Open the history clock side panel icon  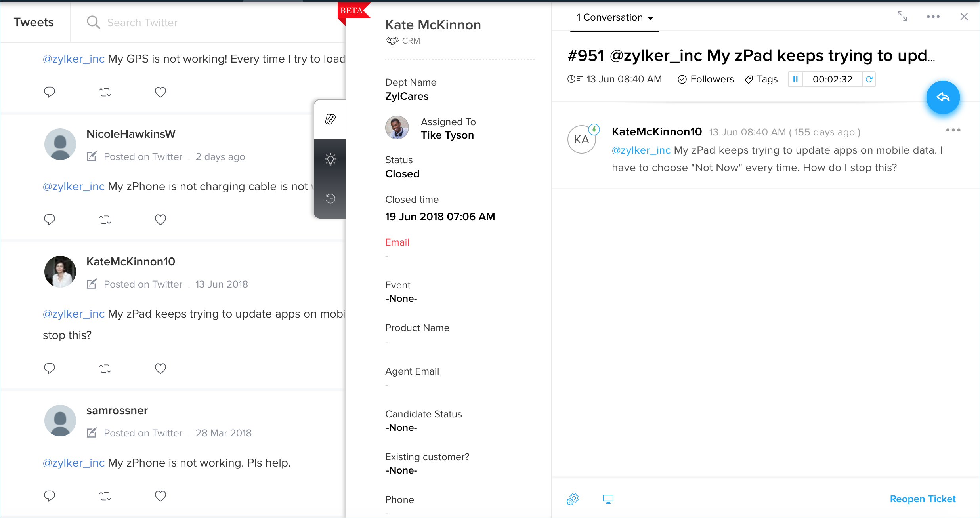[x=330, y=198]
